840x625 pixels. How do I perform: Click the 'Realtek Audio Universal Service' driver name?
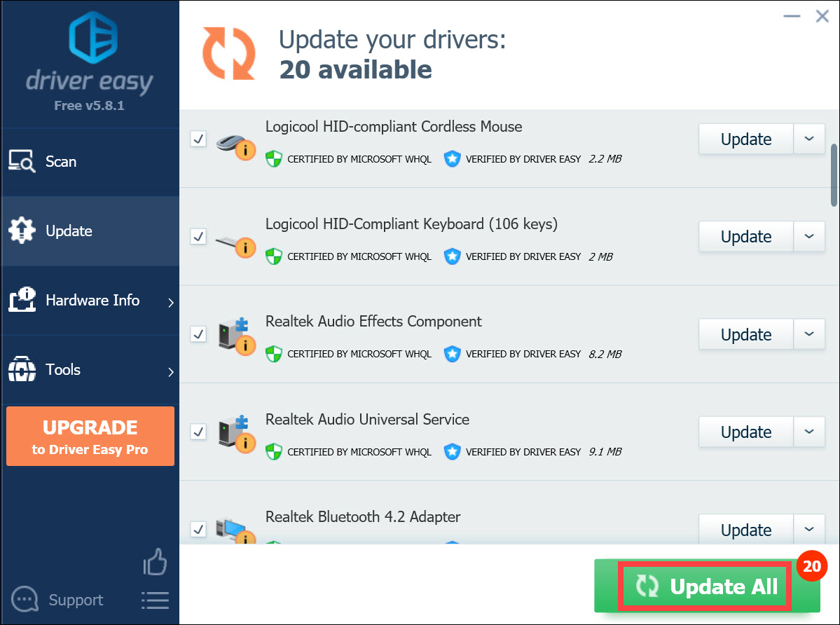click(x=367, y=419)
